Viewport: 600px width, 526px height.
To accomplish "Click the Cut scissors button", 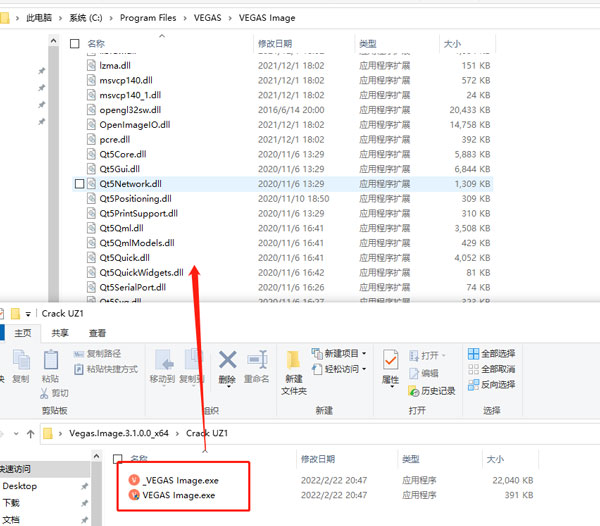I will pyautogui.click(x=54, y=393).
